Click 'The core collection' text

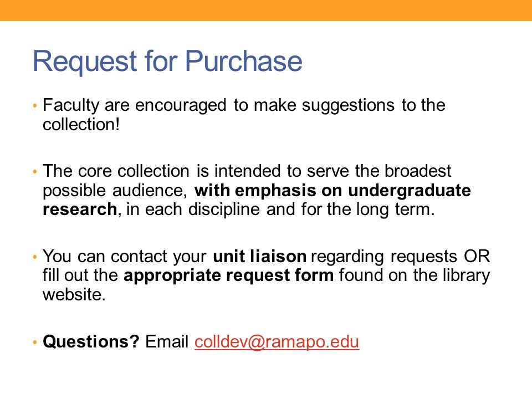click(116, 171)
